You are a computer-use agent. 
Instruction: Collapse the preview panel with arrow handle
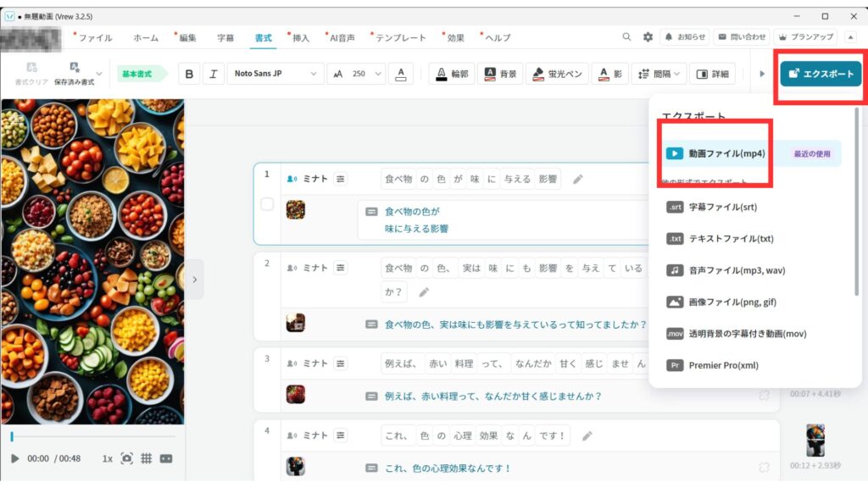point(194,280)
